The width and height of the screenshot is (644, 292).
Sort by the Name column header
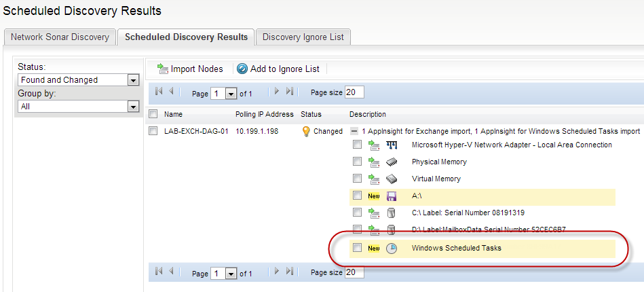(173, 114)
